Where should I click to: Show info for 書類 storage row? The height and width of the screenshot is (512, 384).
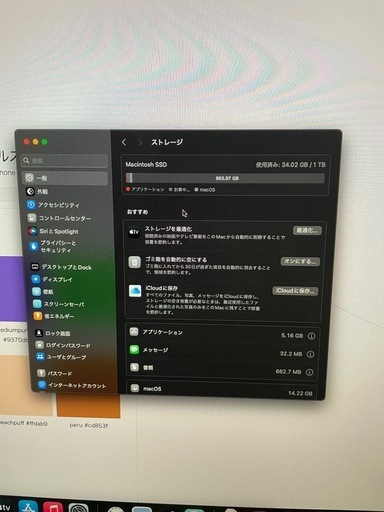pos(309,372)
